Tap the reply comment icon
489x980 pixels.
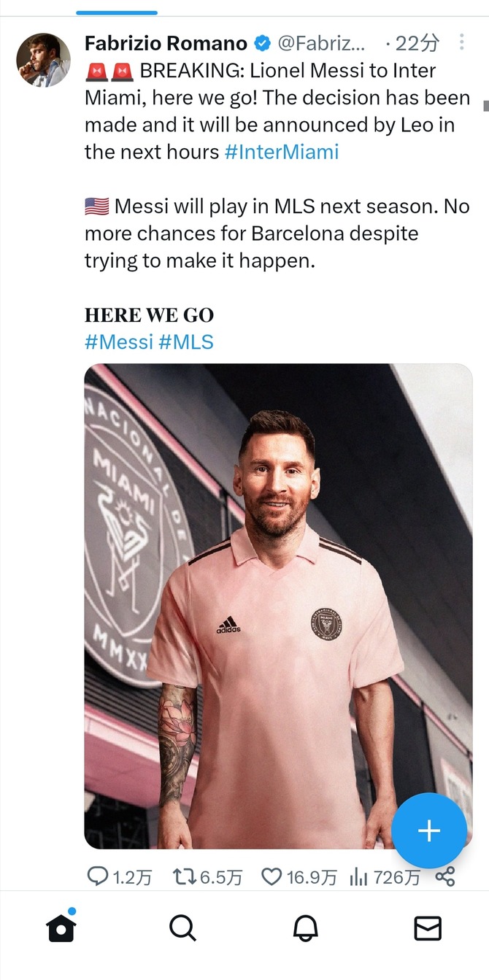click(x=98, y=876)
